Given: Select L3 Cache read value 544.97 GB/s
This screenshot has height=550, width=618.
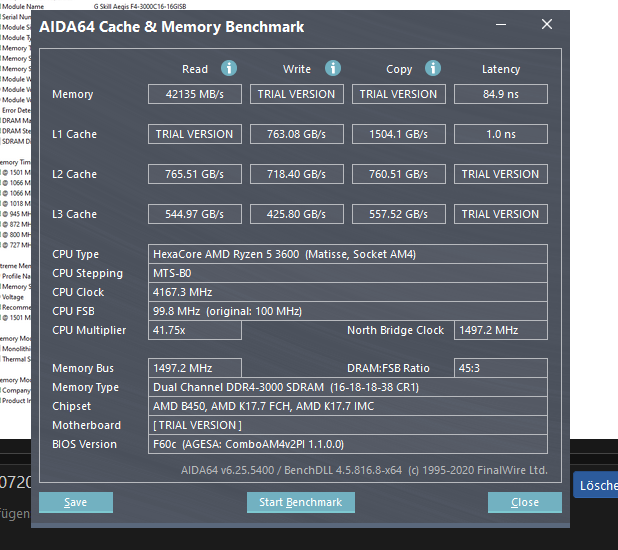Looking at the screenshot, I should coord(195,214).
